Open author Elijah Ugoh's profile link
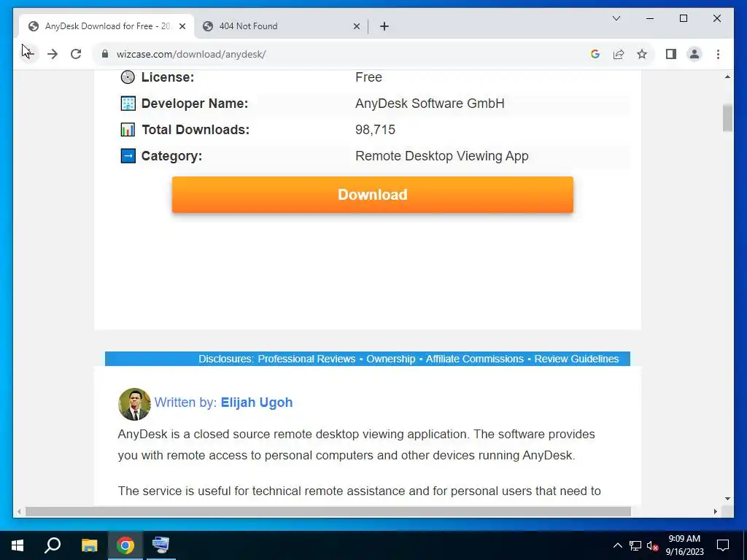Viewport: 747px width, 560px height. click(256, 402)
